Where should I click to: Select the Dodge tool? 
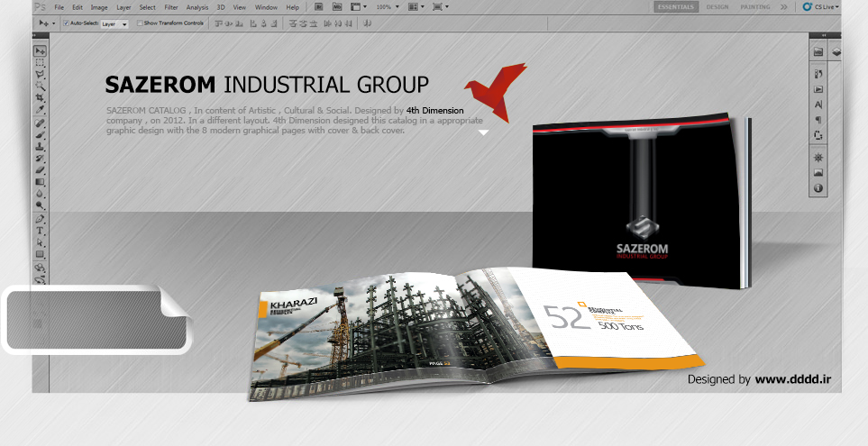pos(40,205)
